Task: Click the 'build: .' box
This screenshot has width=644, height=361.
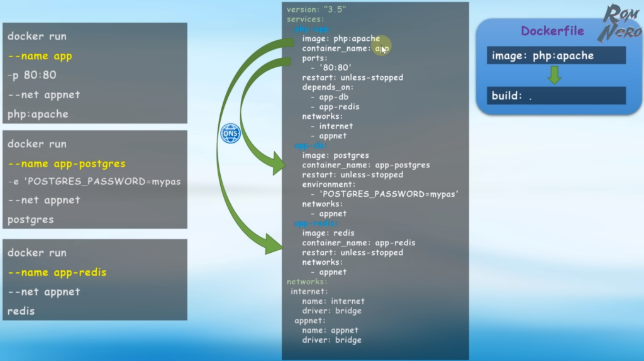Action: click(556, 96)
